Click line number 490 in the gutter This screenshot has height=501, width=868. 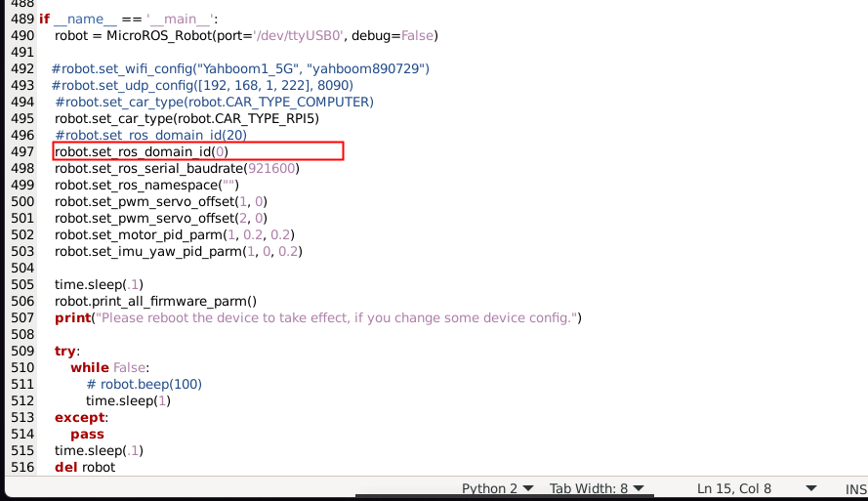coord(22,35)
